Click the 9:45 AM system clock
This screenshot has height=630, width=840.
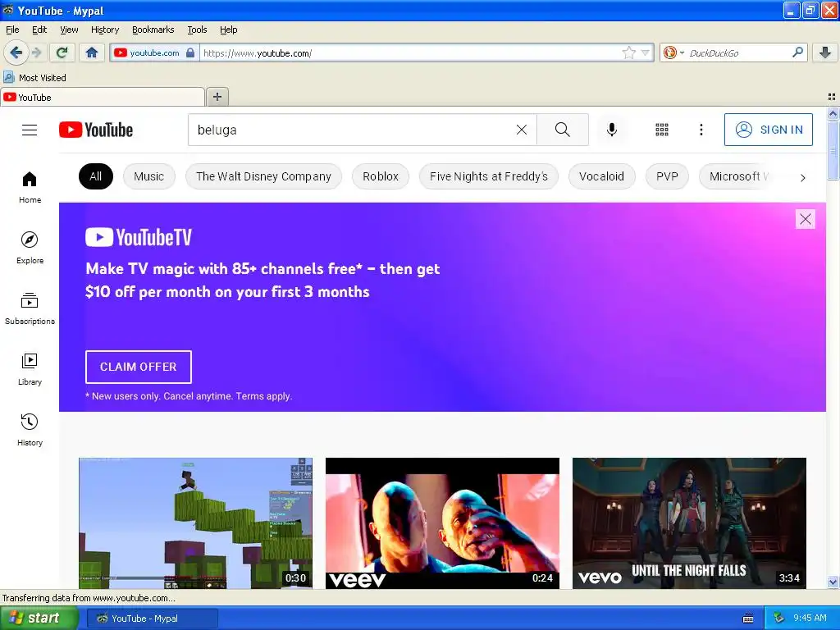[810, 618]
